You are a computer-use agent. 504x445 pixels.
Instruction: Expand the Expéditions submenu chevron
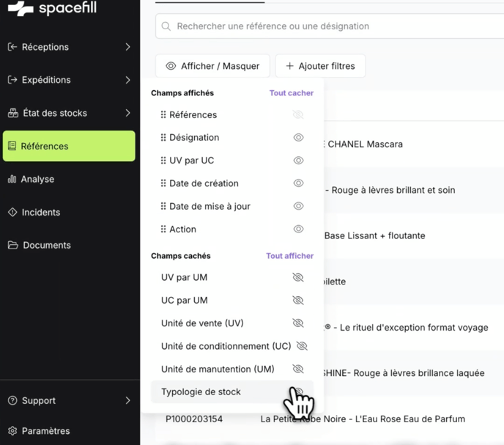(x=127, y=80)
